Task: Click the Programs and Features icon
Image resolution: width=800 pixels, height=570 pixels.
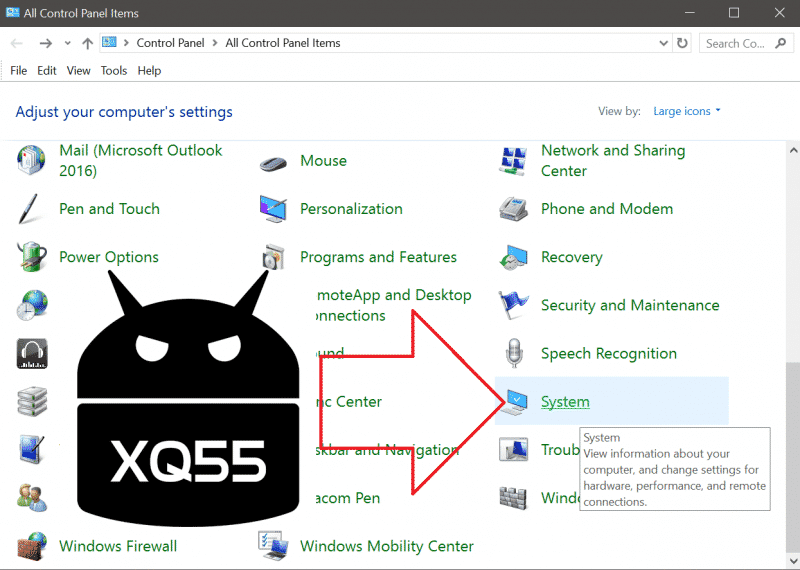Action: coord(274,257)
